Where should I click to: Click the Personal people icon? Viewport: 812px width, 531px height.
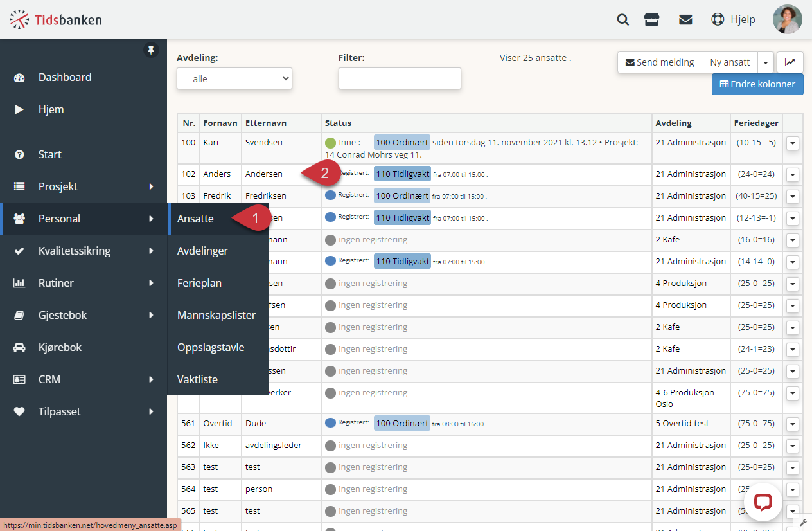pos(19,219)
